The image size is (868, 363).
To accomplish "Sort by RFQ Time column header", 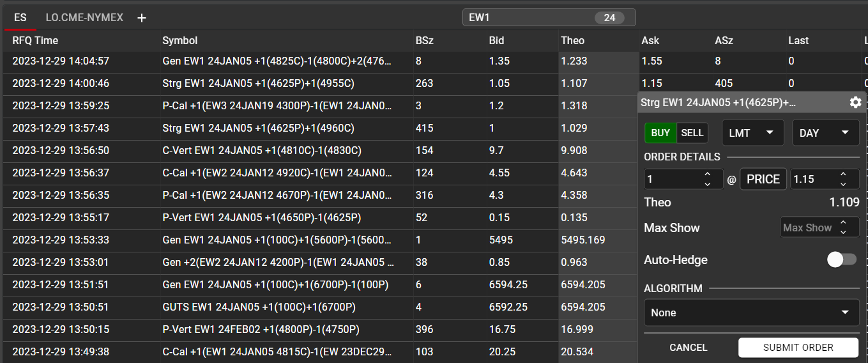I will (35, 40).
